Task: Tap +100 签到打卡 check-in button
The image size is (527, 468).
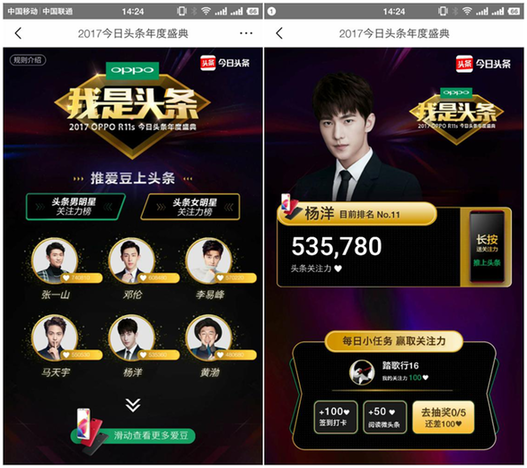Action: pos(335,417)
